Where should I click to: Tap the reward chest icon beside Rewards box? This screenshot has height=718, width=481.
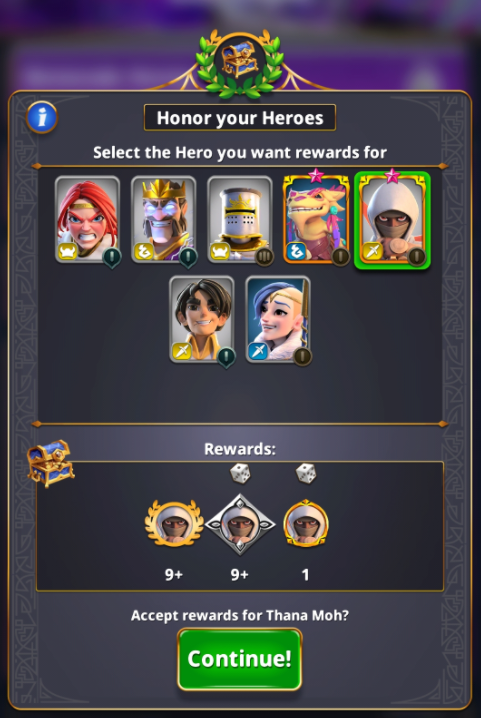click(x=50, y=463)
